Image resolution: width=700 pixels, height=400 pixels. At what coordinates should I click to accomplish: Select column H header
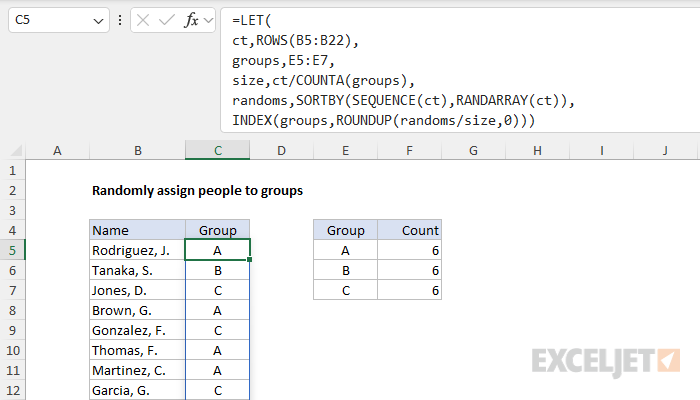click(538, 150)
